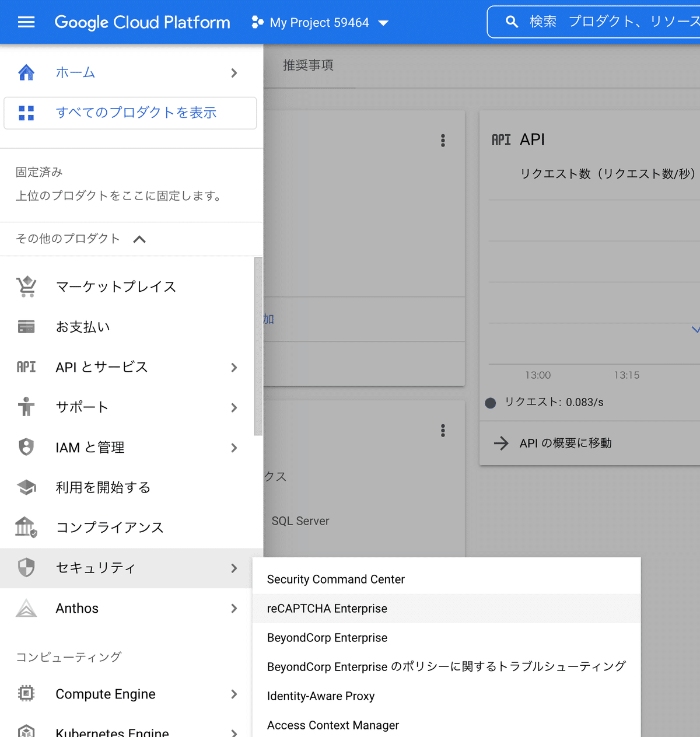Open お支払い in the sidebar
Screen dimensions: 700x737
(x=83, y=327)
